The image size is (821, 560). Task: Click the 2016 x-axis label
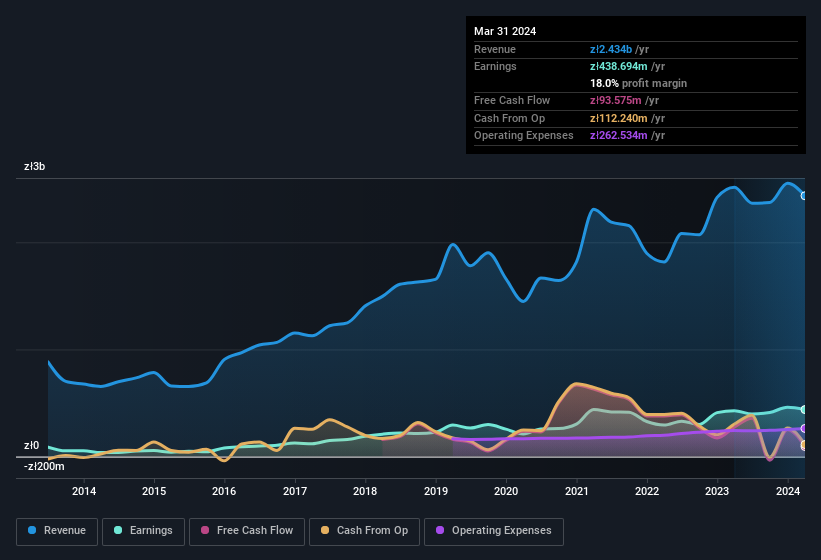[x=224, y=491]
